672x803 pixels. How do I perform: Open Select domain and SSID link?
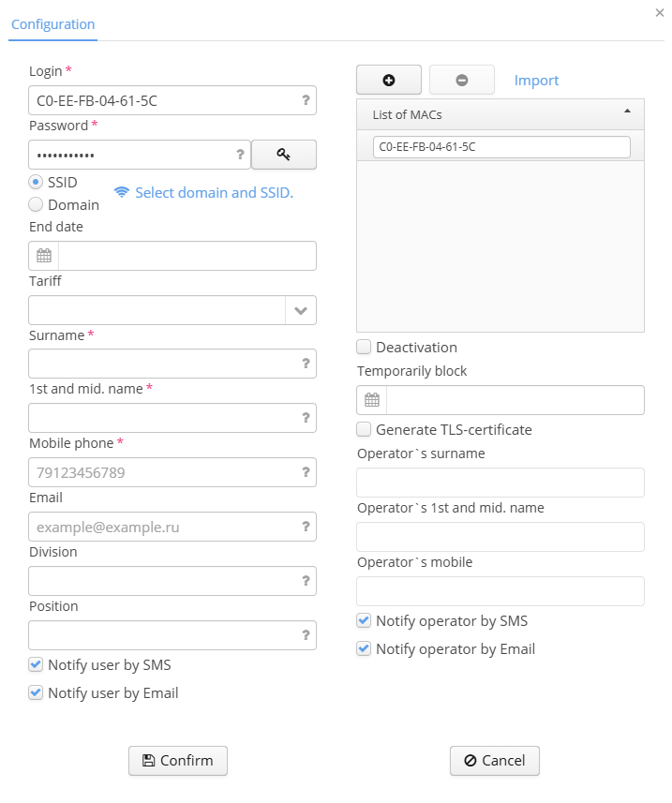coord(214,193)
